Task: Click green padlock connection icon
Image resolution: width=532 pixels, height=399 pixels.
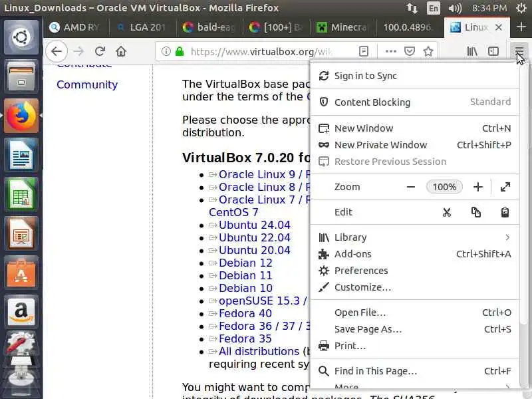Action: [x=180, y=51]
